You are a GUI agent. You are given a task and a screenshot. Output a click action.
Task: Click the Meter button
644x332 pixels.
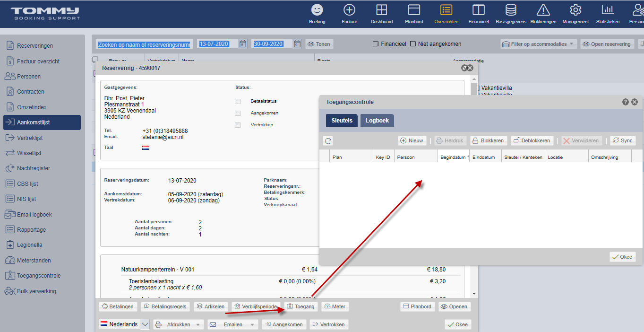(335, 306)
